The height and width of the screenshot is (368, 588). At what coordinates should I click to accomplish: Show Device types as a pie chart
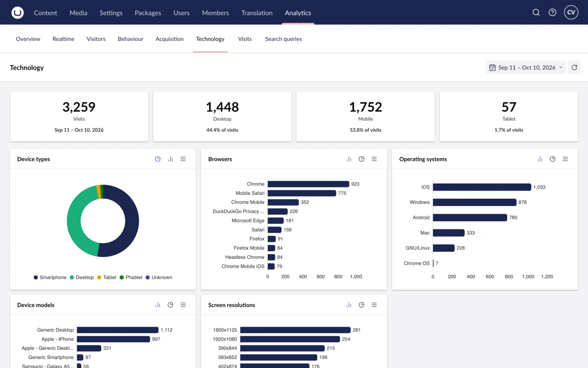tap(158, 159)
